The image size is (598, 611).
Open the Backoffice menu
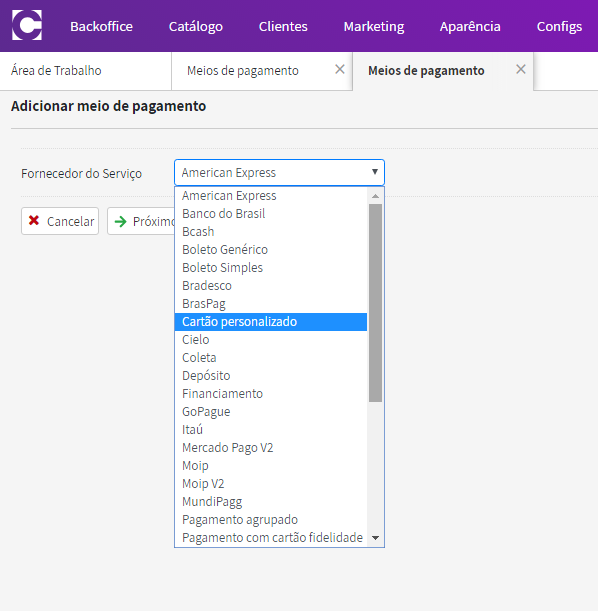101,26
